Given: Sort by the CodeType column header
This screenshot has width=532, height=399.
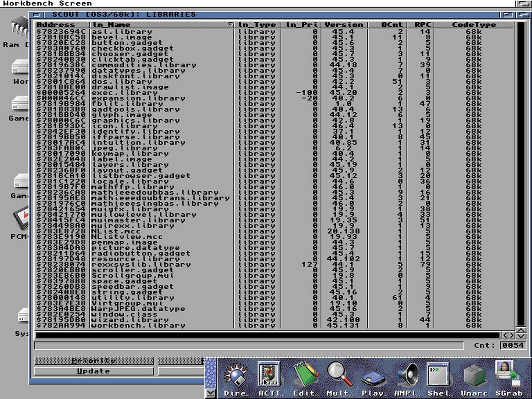Looking at the screenshot, I should 474,25.
